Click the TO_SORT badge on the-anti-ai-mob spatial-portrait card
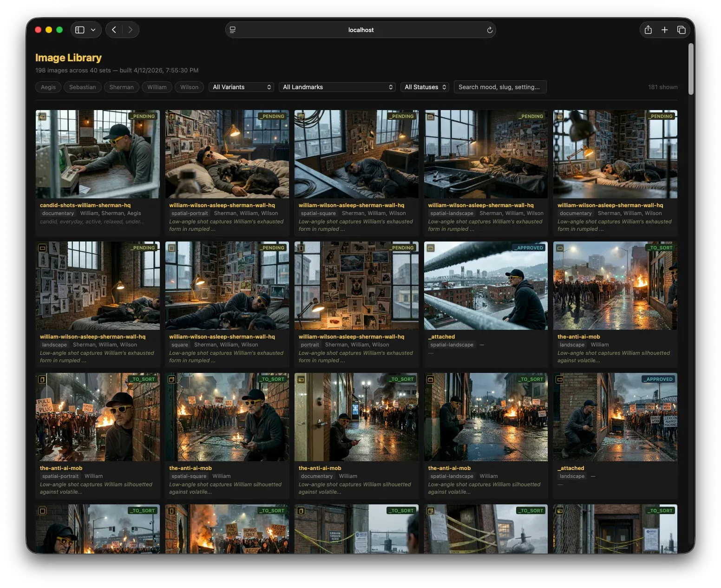721x588 pixels. click(143, 379)
